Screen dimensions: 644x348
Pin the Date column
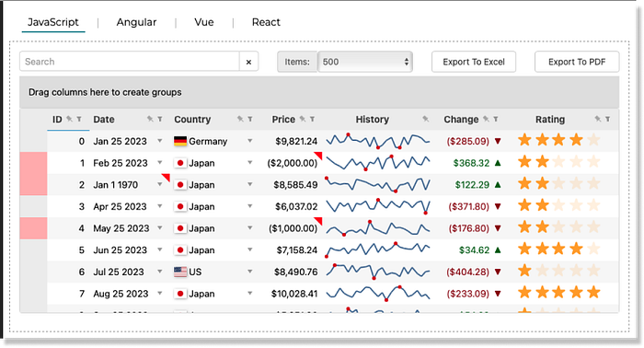coord(150,119)
